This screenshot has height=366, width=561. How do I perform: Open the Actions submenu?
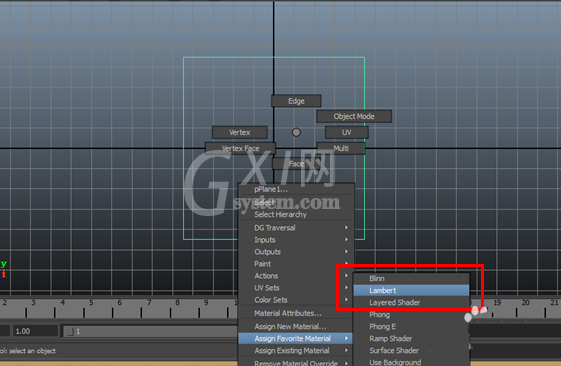coord(296,276)
